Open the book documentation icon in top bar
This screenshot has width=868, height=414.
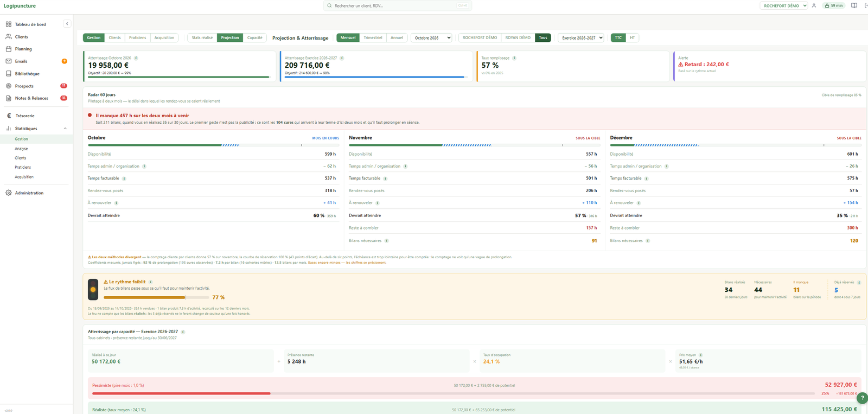pyautogui.click(x=854, y=5)
